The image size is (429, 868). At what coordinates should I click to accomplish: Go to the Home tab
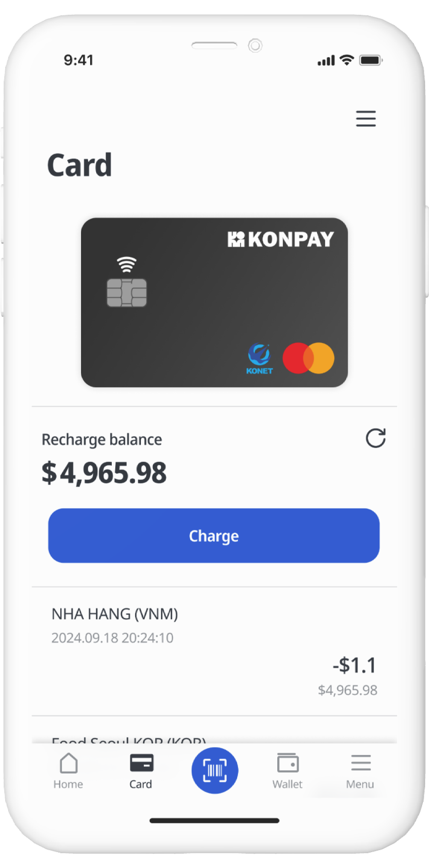pos(68,771)
